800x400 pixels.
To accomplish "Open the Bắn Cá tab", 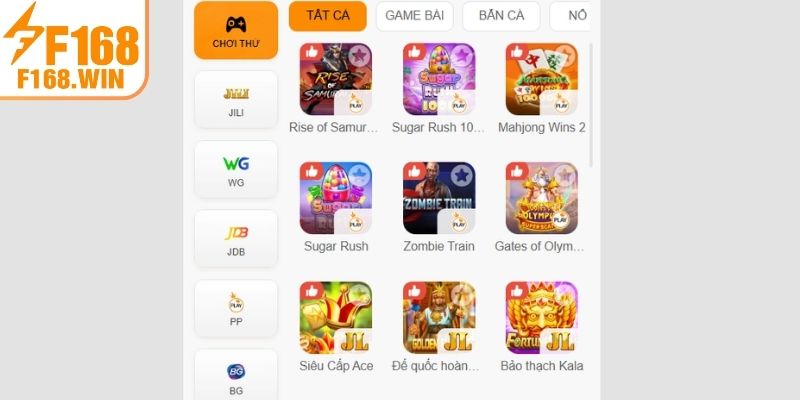I will [501, 16].
